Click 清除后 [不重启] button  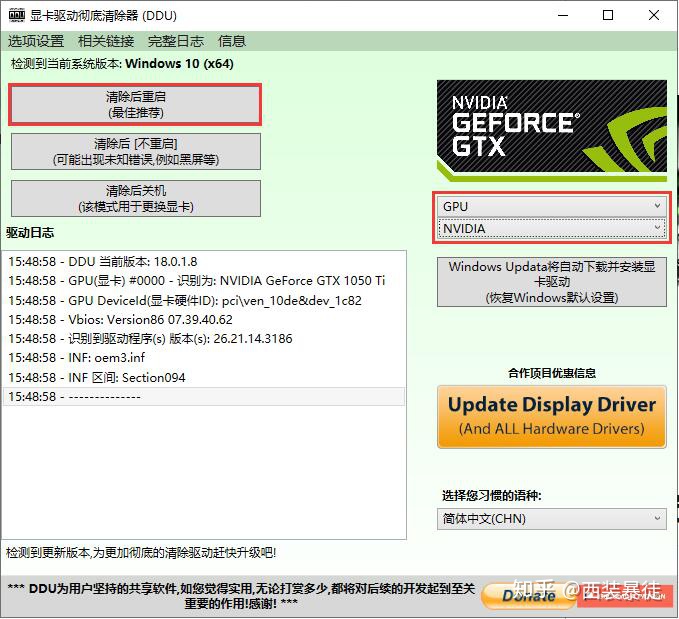click(x=136, y=151)
